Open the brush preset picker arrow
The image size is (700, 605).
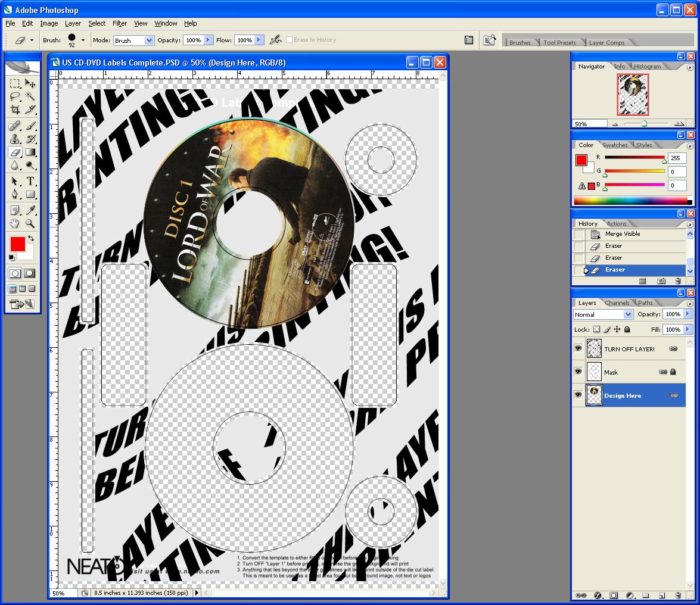[83, 40]
